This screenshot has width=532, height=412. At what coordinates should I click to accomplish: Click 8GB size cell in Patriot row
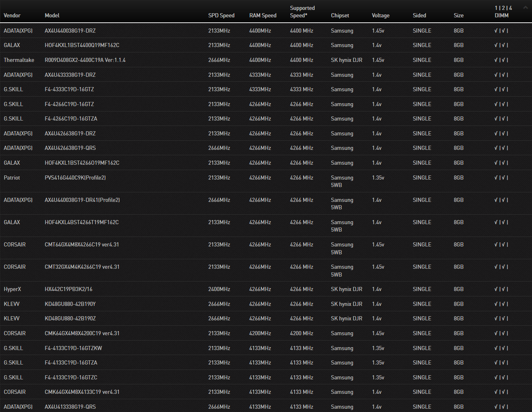pyautogui.click(x=459, y=178)
